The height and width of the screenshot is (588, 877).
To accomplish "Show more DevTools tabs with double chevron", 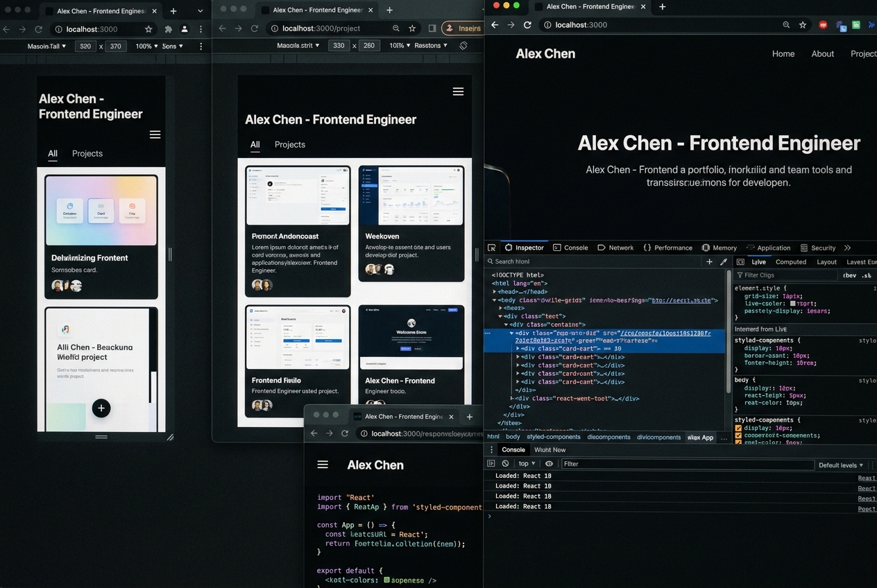I will click(847, 248).
